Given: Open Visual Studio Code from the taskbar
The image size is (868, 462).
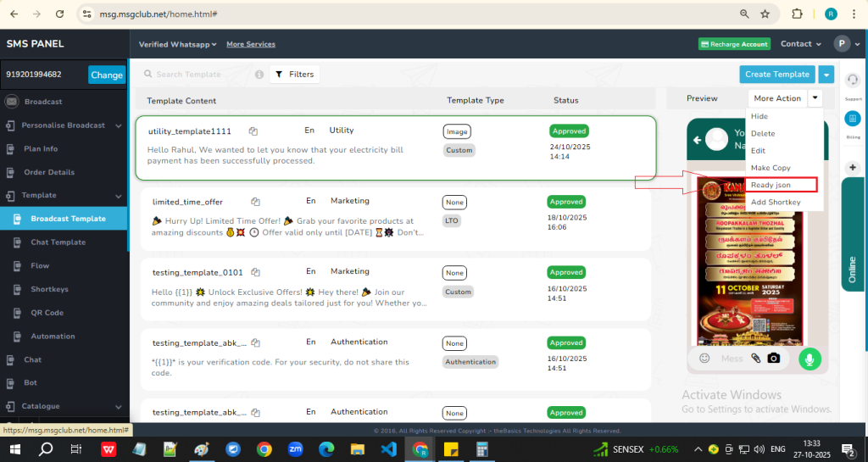Looking at the screenshot, I should click(x=389, y=449).
